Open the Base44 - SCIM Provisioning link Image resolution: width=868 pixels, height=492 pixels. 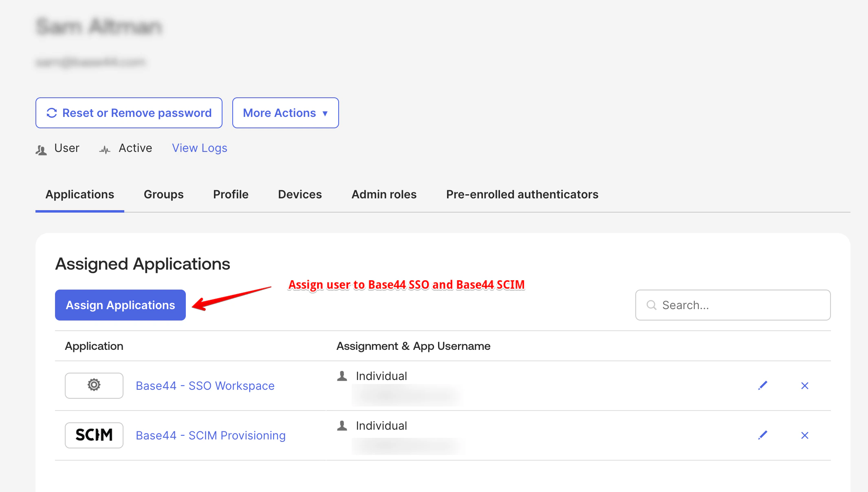[211, 435]
